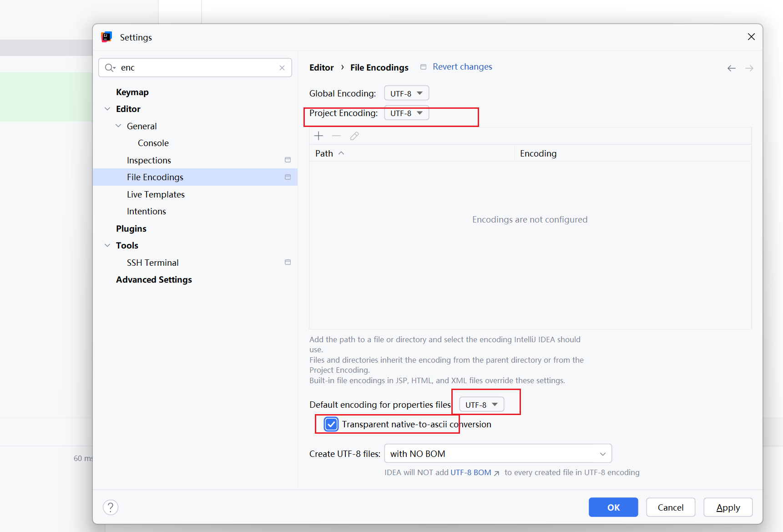Collapse the Editor section
This screenshot has width=783, height=532.
tap(107, 109)
